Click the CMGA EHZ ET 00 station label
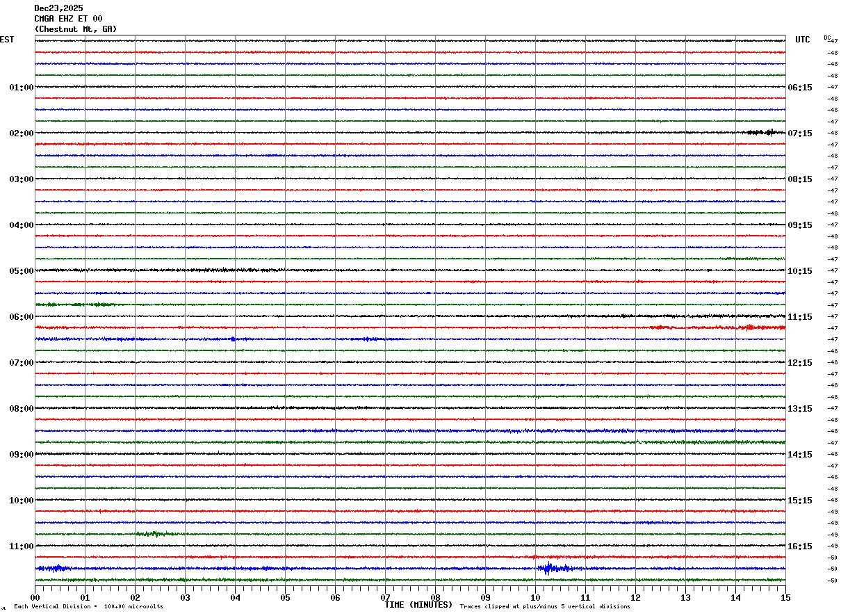 [68, 19]
